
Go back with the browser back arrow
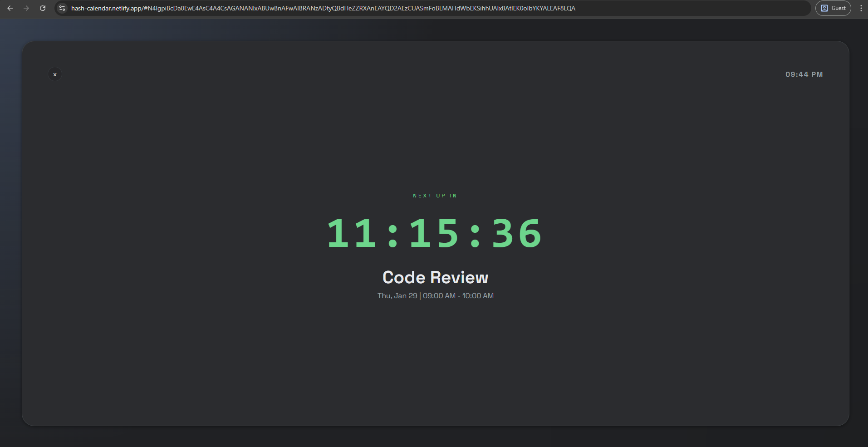pos(10,8)
